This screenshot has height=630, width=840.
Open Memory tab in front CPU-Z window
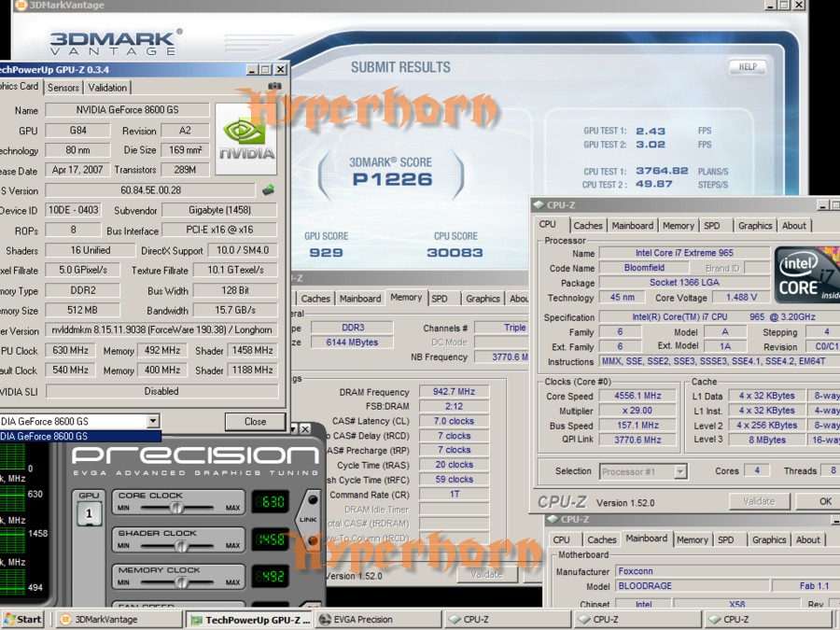pyautogui.click(x=679, y=226)
